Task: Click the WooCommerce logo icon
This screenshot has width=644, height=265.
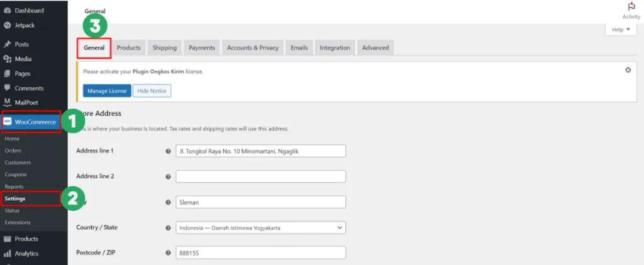Action: click(8, 121)
